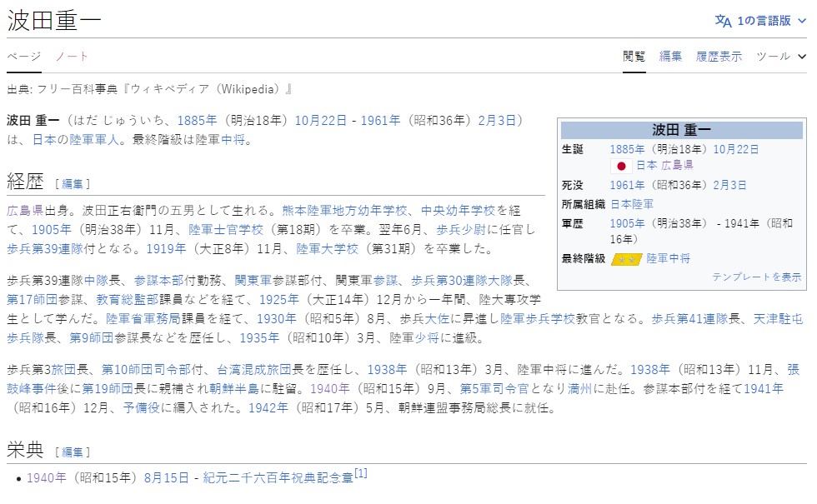Open the 10月22日 link in intro
817x504 pixels.
click(x=320, y=120)
